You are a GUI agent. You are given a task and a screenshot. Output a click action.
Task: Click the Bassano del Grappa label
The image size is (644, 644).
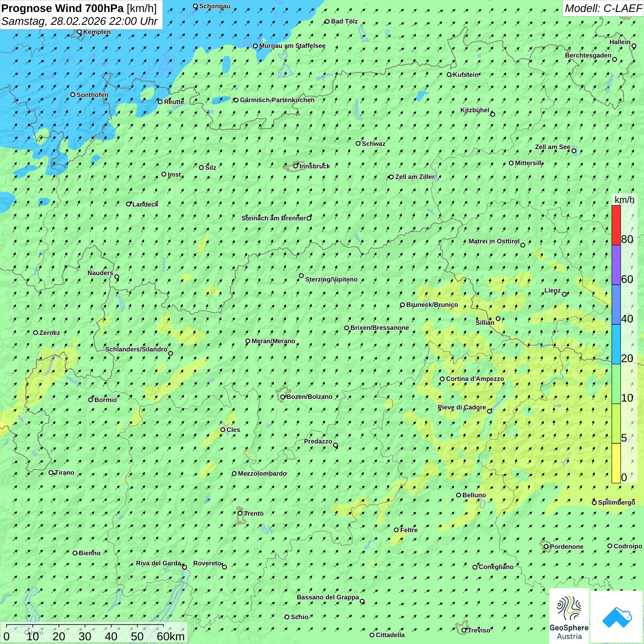coord(328,598)
